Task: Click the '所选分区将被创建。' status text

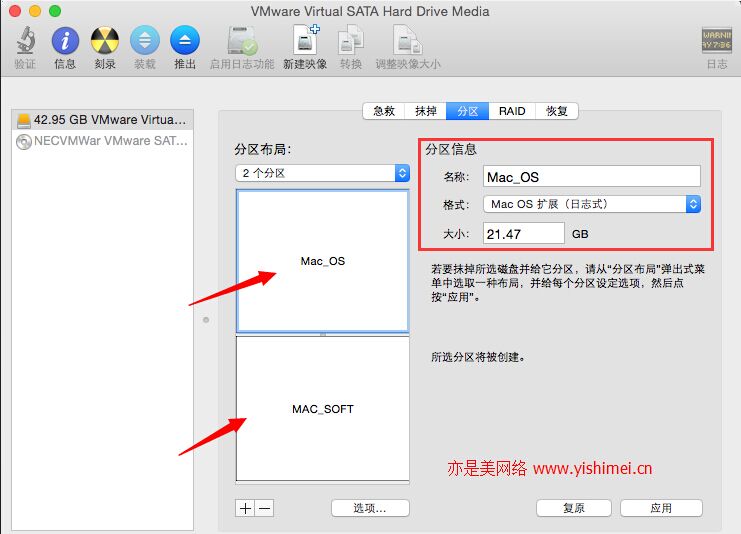Action: coord(478,357)
